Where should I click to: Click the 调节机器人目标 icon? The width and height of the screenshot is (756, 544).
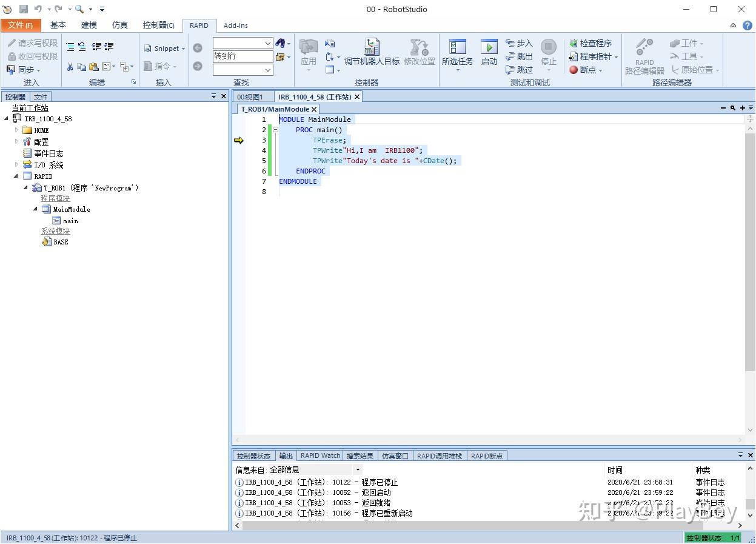pos(372,47)
